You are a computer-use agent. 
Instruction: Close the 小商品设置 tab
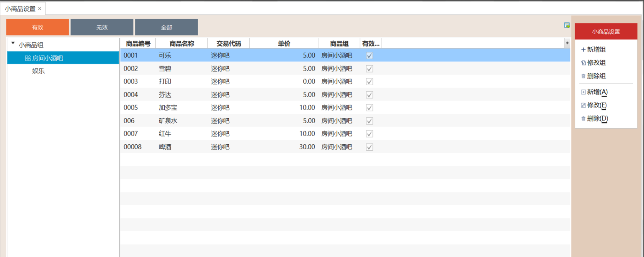pos(39,9)
